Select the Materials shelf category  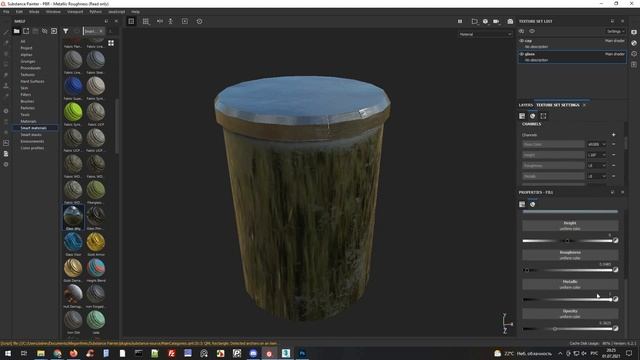[28, 121]
